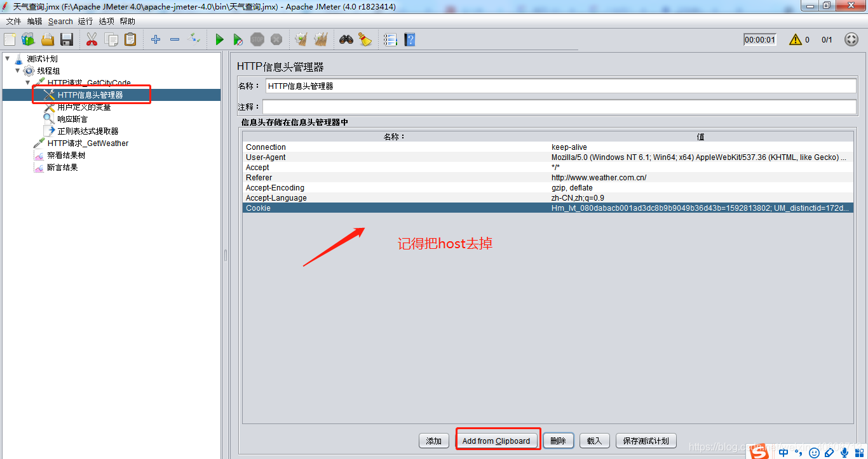Select HTTP请求_GetCityCode in the tree
The width and height of the screenshot is (868, 459).
(x=89, y=83)
